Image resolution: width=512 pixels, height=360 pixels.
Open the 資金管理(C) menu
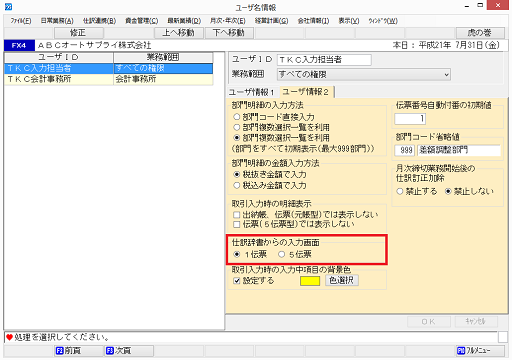tap(142, 21)
